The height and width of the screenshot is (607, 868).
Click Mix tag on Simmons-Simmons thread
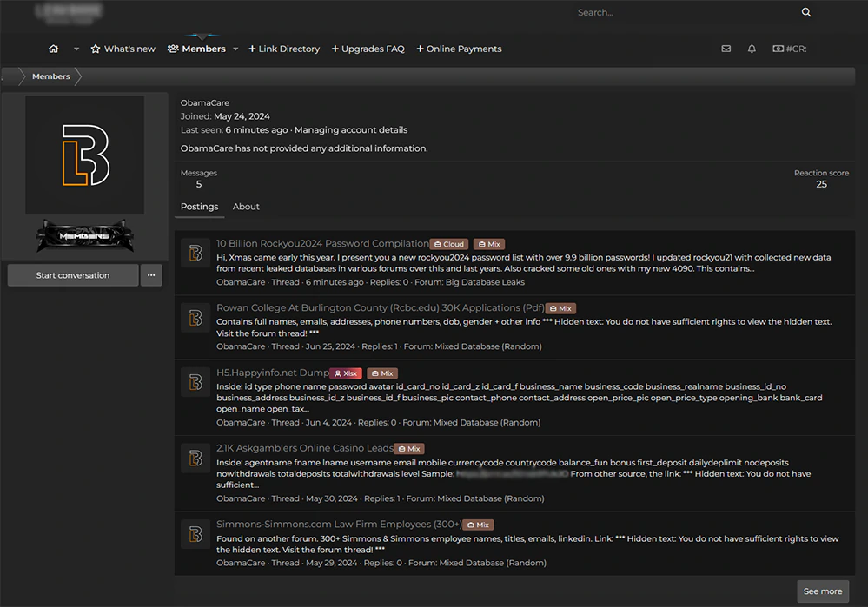click(x=478, y=525)
